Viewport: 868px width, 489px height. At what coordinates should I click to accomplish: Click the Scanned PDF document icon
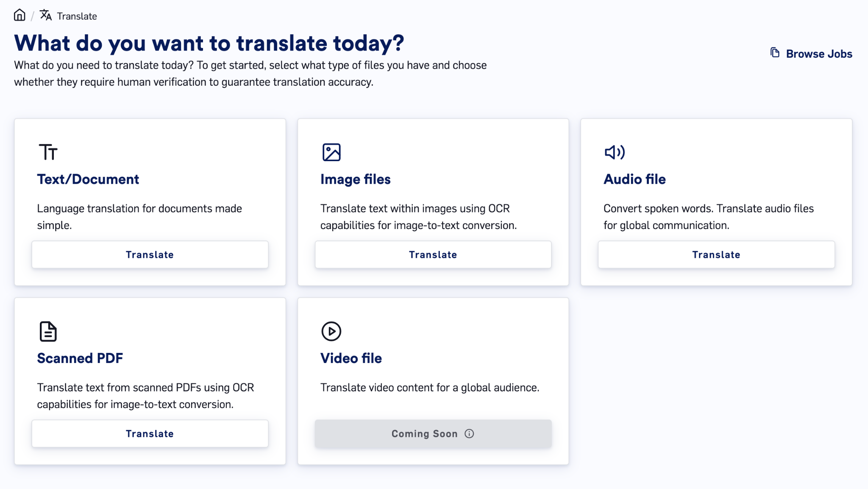pyautogui.click(x=48, y=331)
